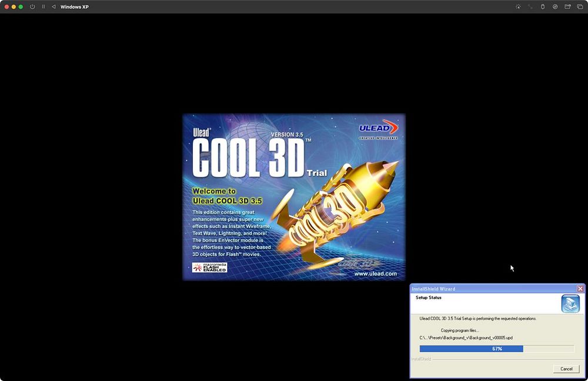
Task: Click the Background_v00005.upd file path
Action: (466, 337)
